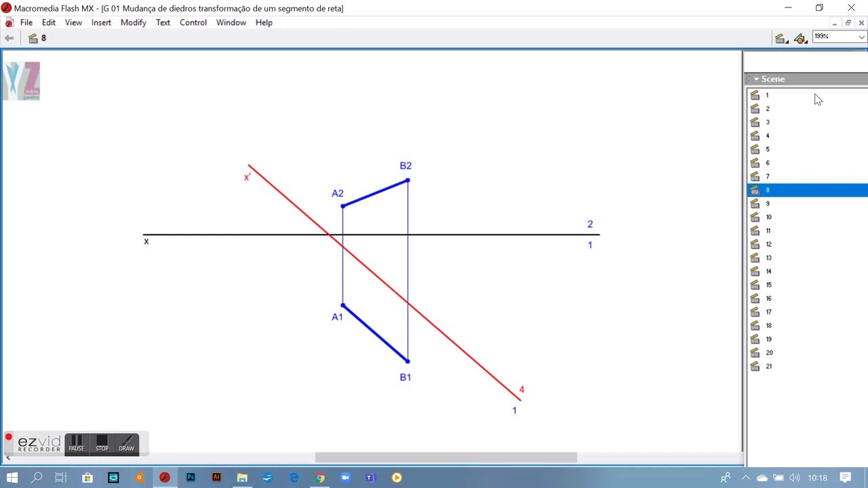Select scene 12 in Scene panel
868x488 pixels.
click(x=807, y=245)
